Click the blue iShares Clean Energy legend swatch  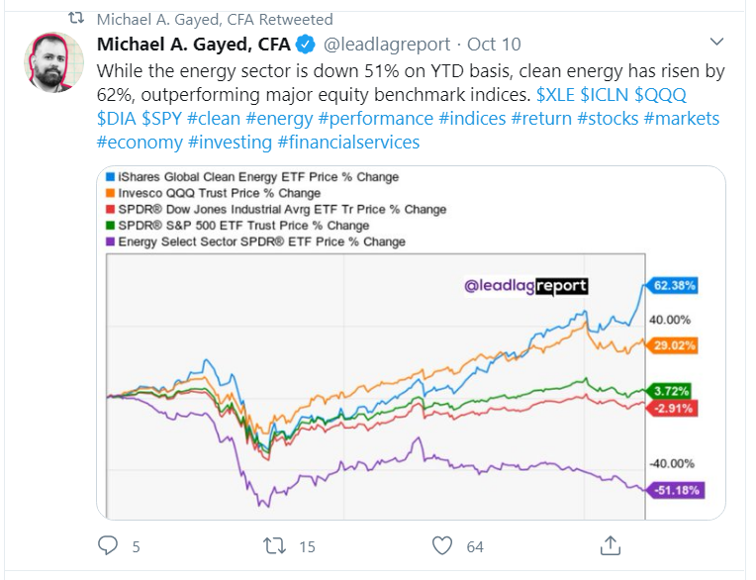[111, 177]
